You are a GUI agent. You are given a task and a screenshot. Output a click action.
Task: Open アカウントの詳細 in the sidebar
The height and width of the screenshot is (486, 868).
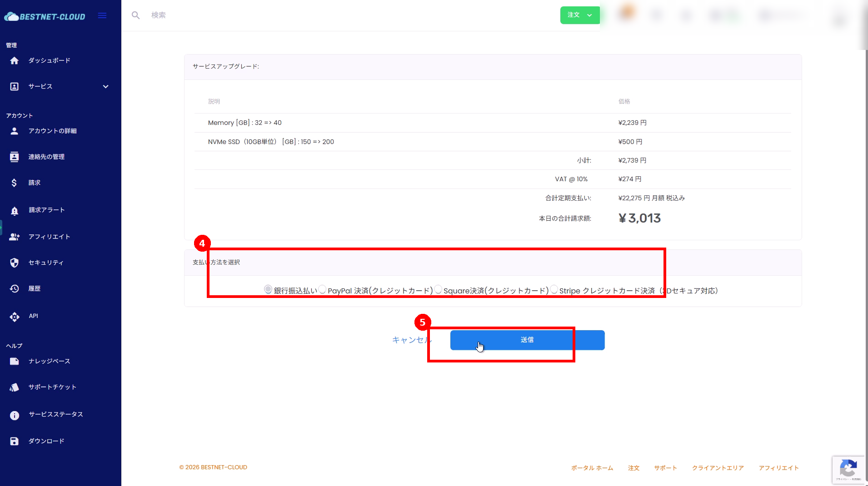coord(52,131)
